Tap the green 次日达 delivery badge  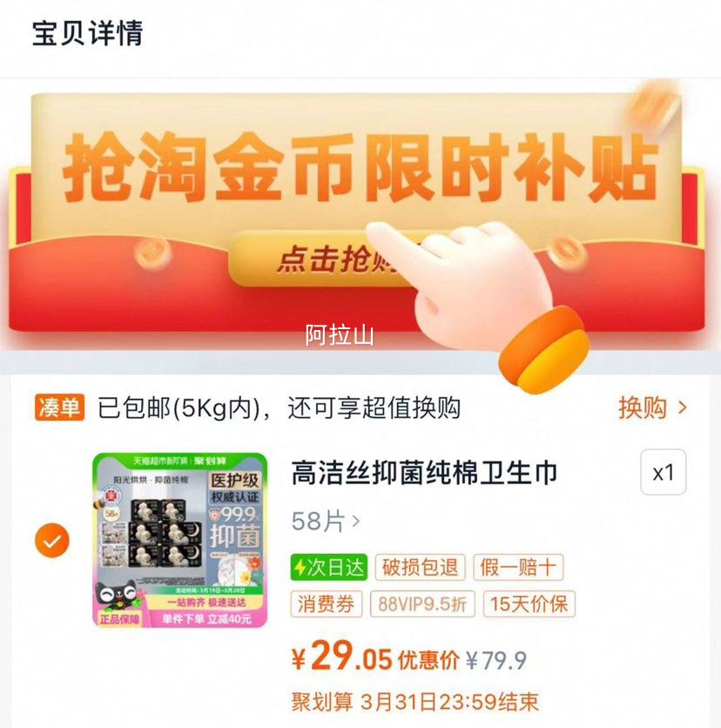point(328,568)
